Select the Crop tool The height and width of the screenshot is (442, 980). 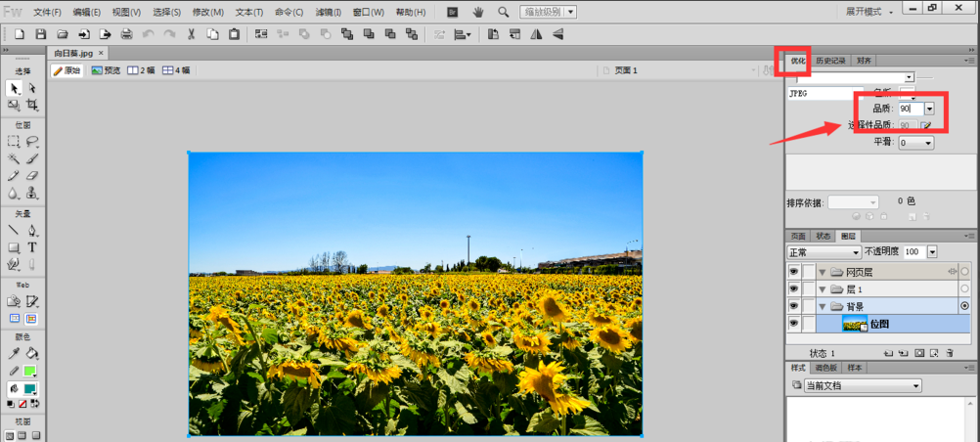click(x=32, y=105)
